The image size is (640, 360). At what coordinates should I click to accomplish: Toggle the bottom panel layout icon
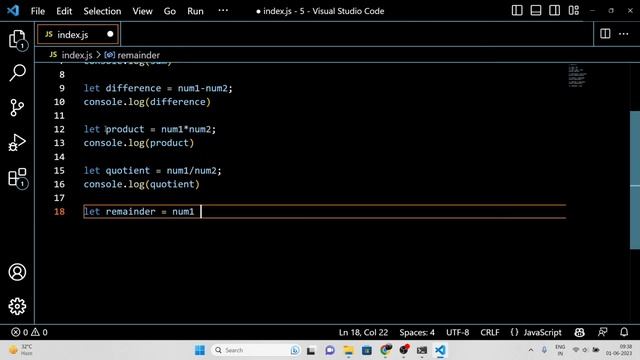click(x=536, y=11)
